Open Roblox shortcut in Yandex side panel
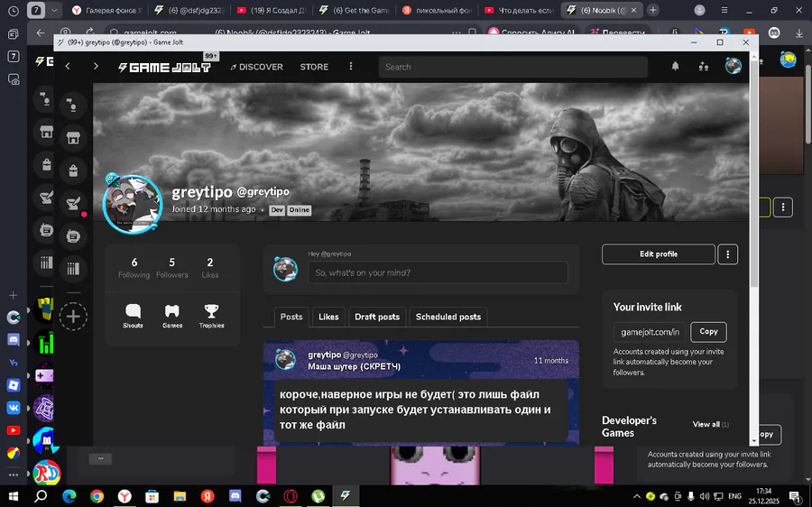The width and height of the screenshot is (812, 507). coord(14,385)
